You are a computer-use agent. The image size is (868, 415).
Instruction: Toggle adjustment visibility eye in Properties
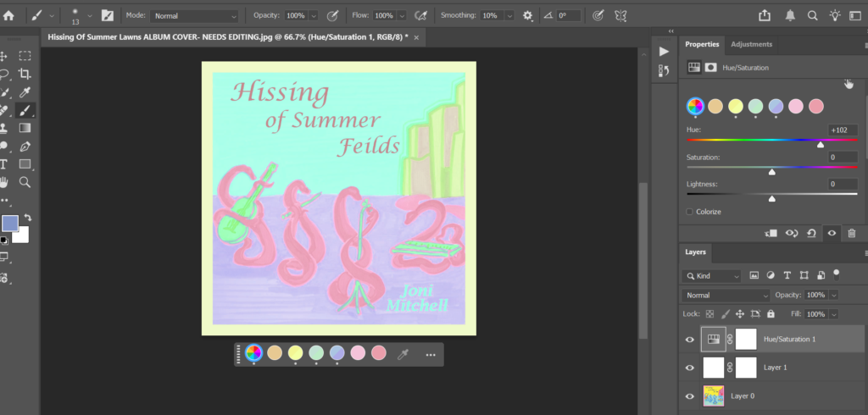pos(832,234)
